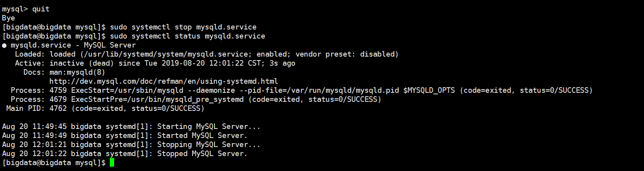Click the "vendor preset: disabled" text
This screenshot has width=644, height=171.
346,54
